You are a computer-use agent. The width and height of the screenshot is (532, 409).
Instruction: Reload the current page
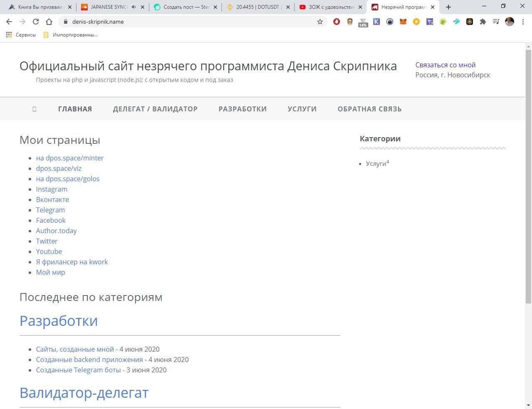pyautogui.click(x=36, y=22)
